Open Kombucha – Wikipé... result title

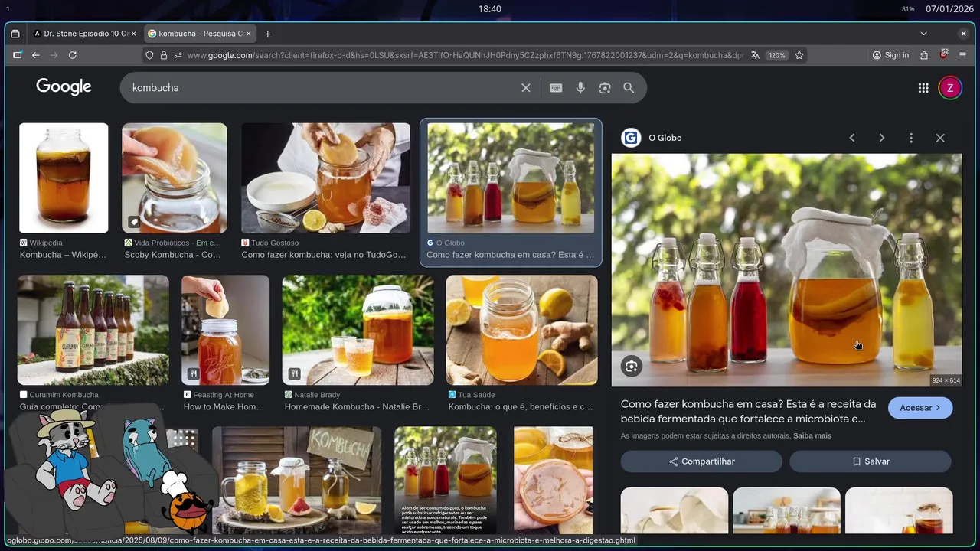[x=64, y=255]
